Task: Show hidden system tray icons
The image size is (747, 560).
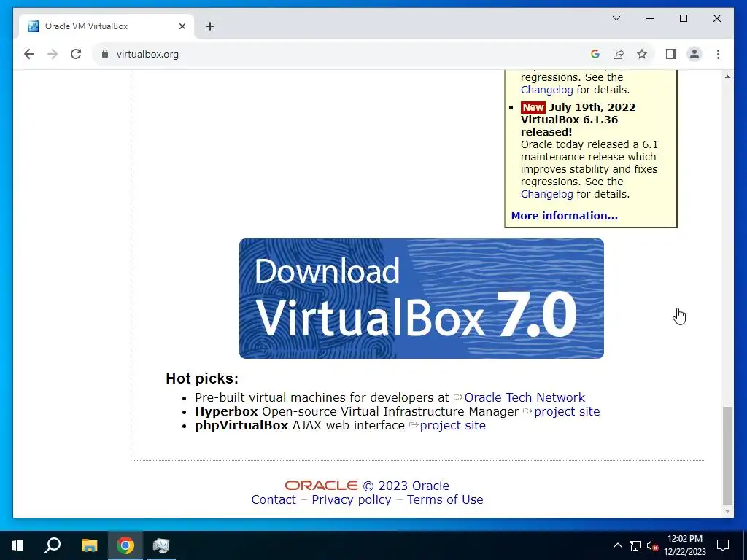Action: (617, 545)
